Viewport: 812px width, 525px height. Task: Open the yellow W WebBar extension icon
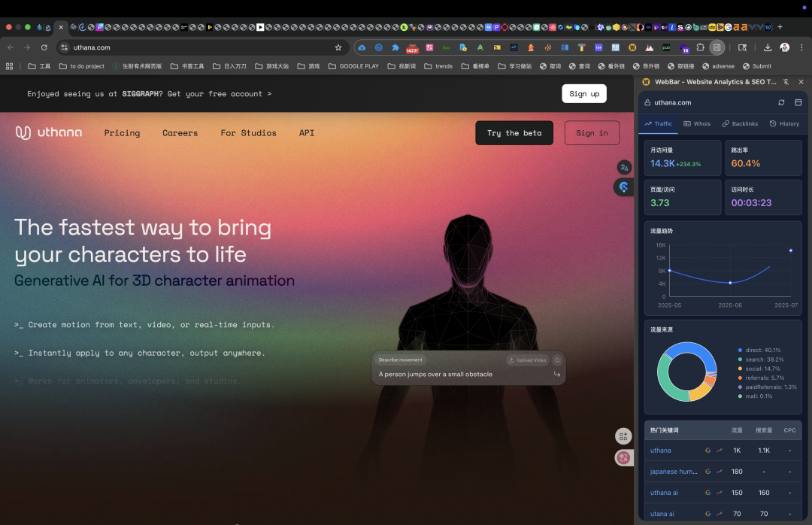(x=632, y=47)
